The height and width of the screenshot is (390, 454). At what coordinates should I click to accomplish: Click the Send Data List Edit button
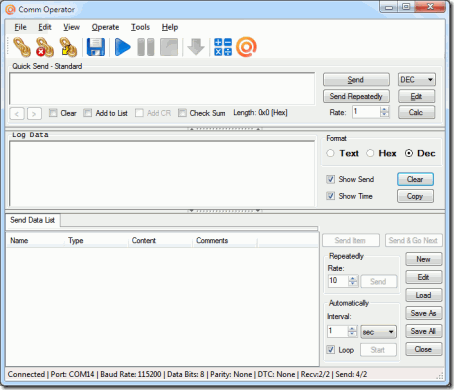point(424,277)
